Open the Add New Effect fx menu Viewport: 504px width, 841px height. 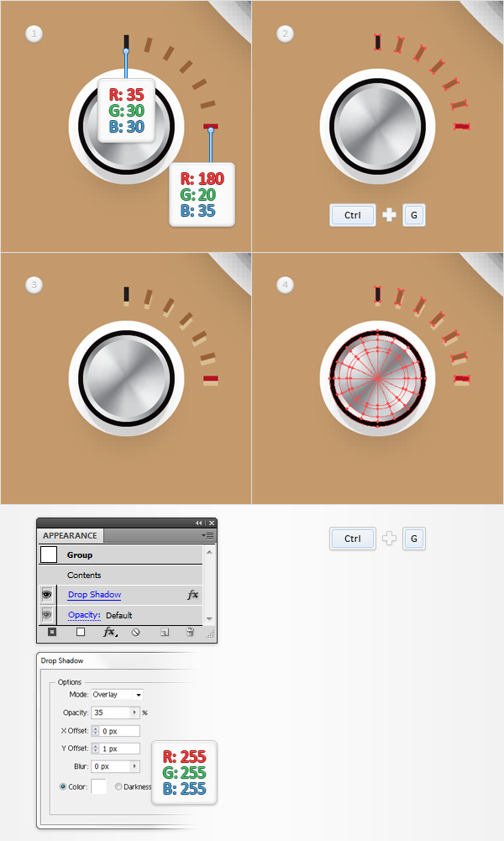tap(110, 632)
